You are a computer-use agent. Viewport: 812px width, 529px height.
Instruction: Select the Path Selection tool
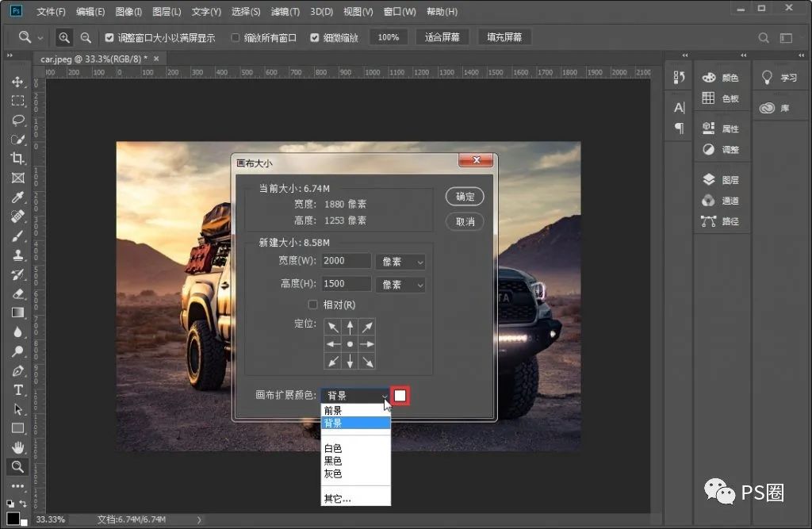click(x=17, y=409)
